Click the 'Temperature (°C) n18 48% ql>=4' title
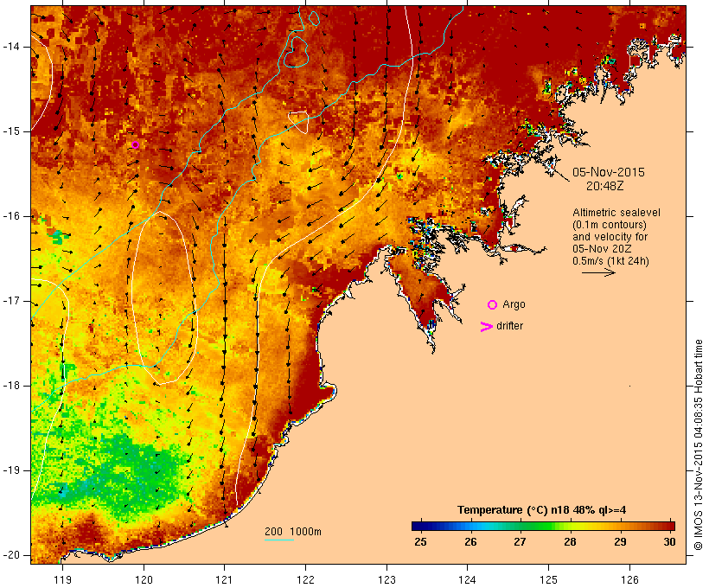Image resolution: width=709 pixels, height=588 pixels. pos(542,510)
